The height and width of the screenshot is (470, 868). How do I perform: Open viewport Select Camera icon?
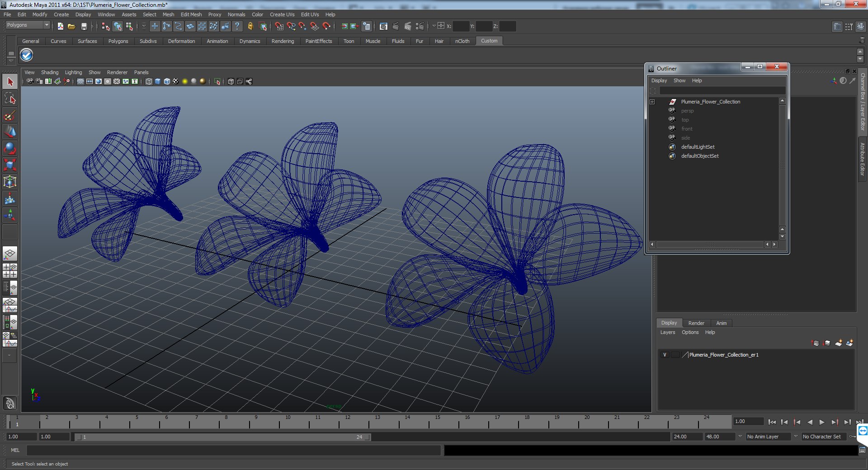30,81
